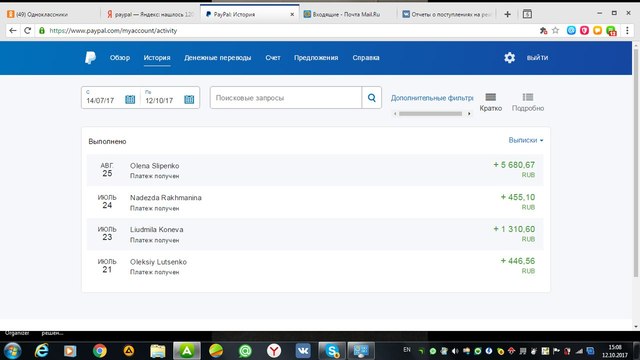The height and width of the screenshot is (360, 640).
Task: Switch to the Отчеты о поступлениях tab
Action: tap(447, 14)
